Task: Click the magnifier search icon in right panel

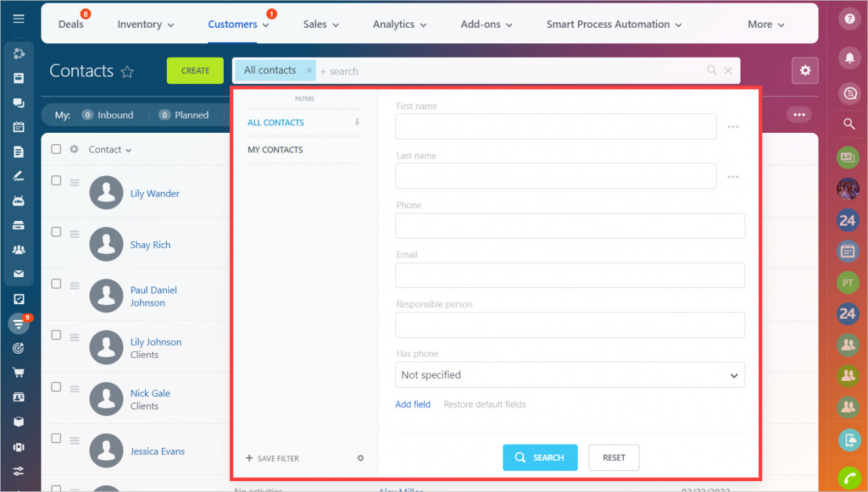Action: [849, 124]
